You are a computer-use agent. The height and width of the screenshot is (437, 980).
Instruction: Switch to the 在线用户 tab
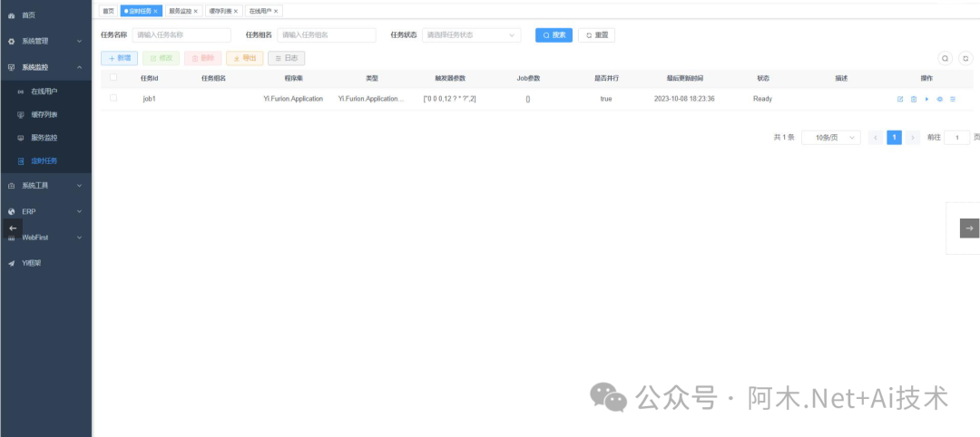[260, 11]
